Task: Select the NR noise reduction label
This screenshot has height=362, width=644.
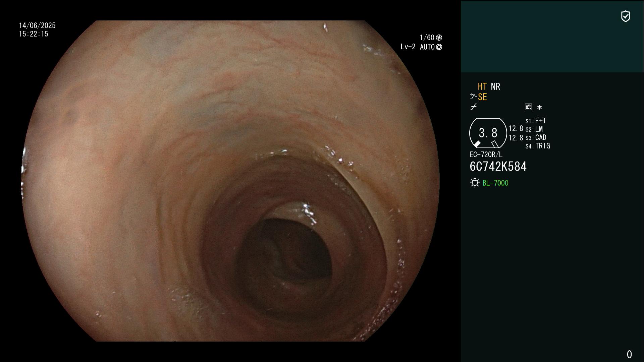Action: 495,86
